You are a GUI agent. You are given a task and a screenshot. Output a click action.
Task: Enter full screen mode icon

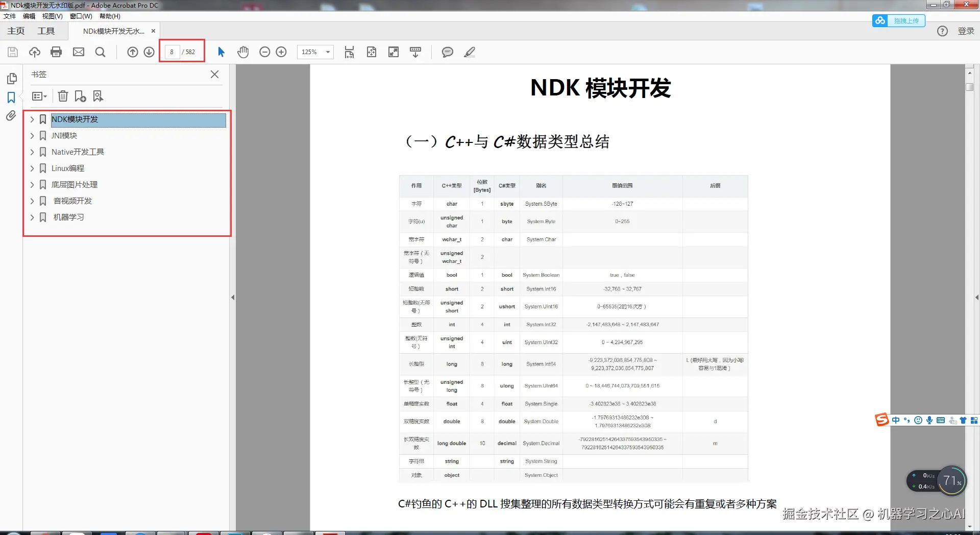coord(394,52)
